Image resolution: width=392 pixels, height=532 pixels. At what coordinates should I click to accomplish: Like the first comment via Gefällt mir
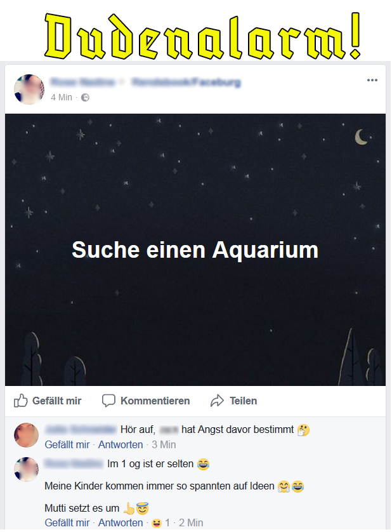point(67,444)
